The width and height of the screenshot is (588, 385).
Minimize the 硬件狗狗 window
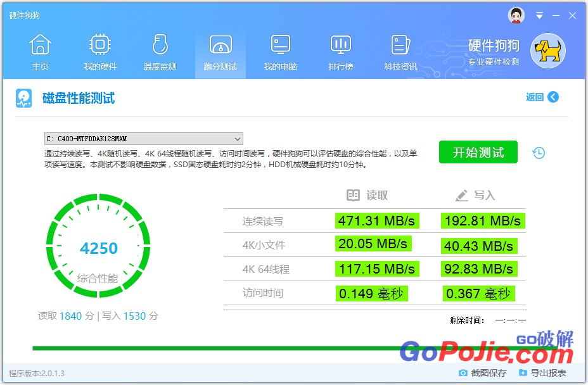(556, 15)
